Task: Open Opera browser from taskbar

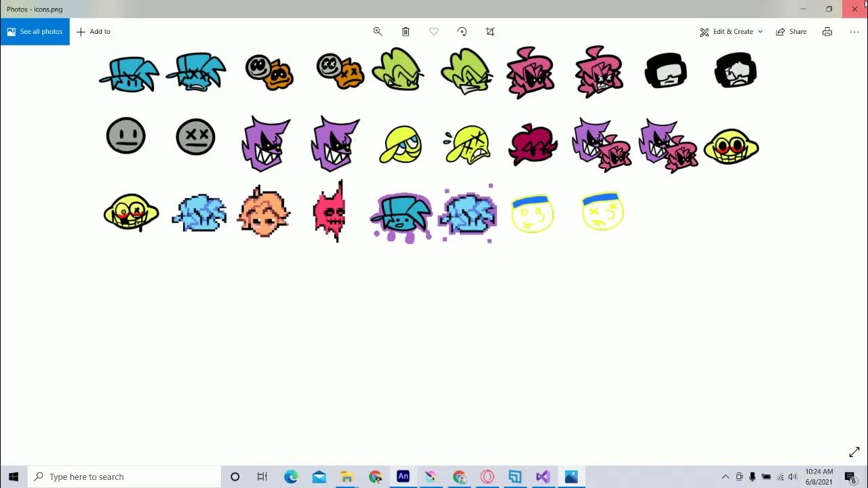Action: 487,476
